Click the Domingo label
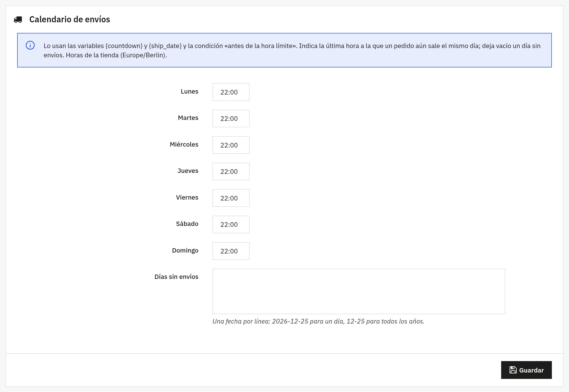The height and width of the screenshot is (392, 569). tap(185, 250)
